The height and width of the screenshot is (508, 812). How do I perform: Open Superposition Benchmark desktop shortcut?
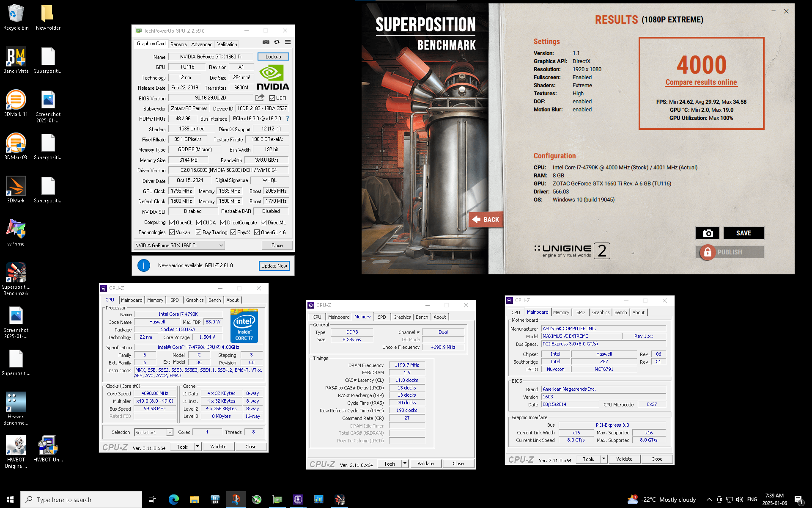[x=16, y=279]
